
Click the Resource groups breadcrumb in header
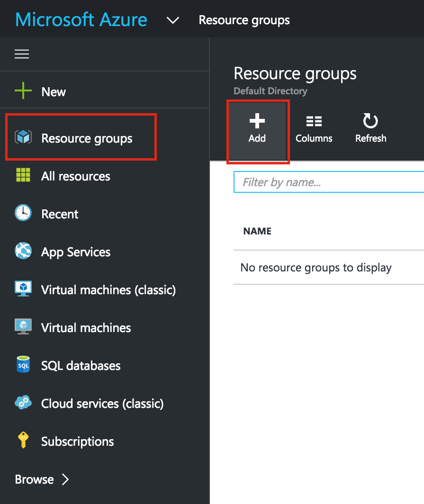click(244, 20)
